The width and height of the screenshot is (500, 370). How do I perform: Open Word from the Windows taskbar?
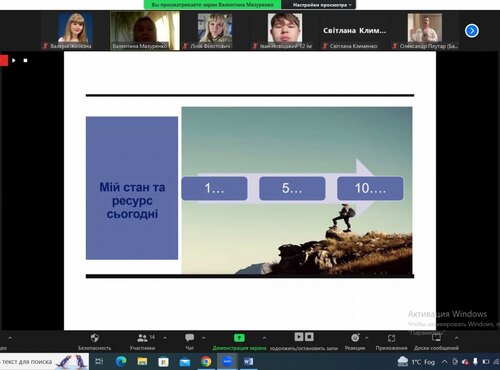[248, 361]
